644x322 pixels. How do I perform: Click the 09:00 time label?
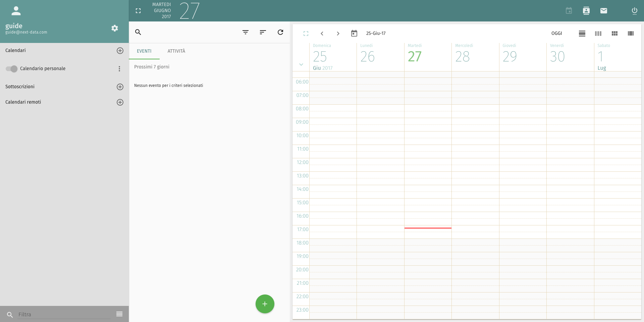coord(302,122)
